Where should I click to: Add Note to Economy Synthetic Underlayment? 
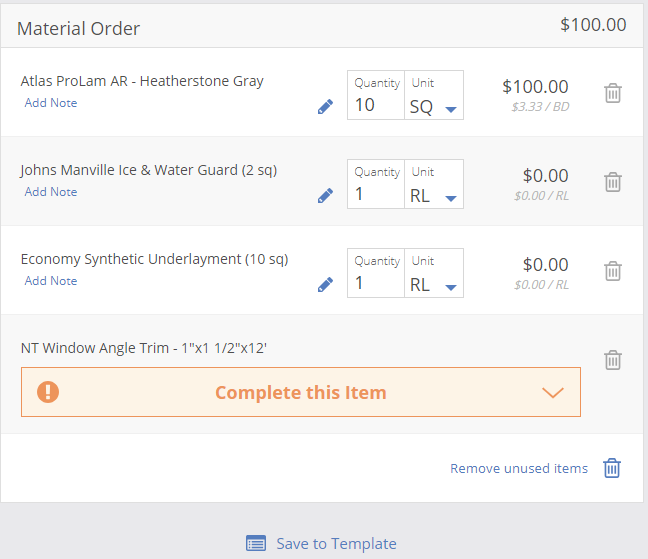pyautogui.click(x=51, y=281)
